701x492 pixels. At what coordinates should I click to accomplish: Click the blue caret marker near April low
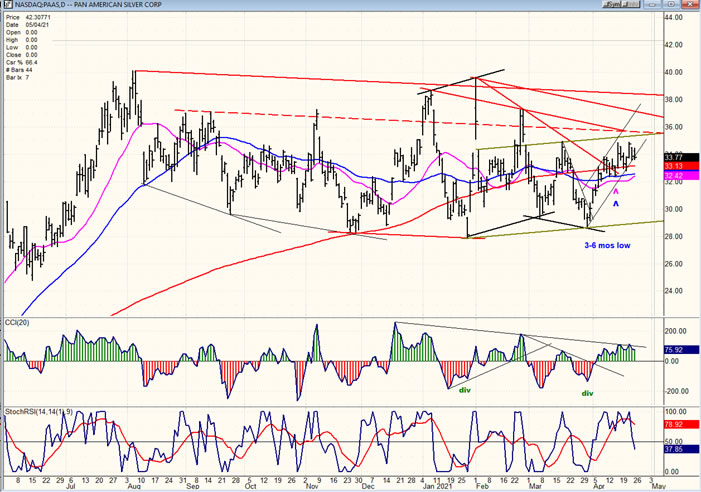pyautogui.click(x=616, y=204)
